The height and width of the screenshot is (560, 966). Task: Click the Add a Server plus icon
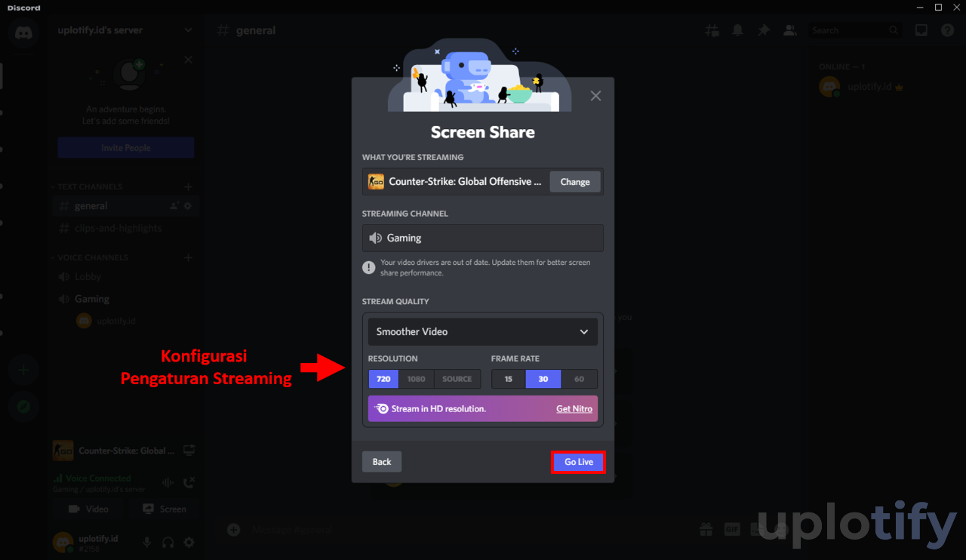click(24, 370)
